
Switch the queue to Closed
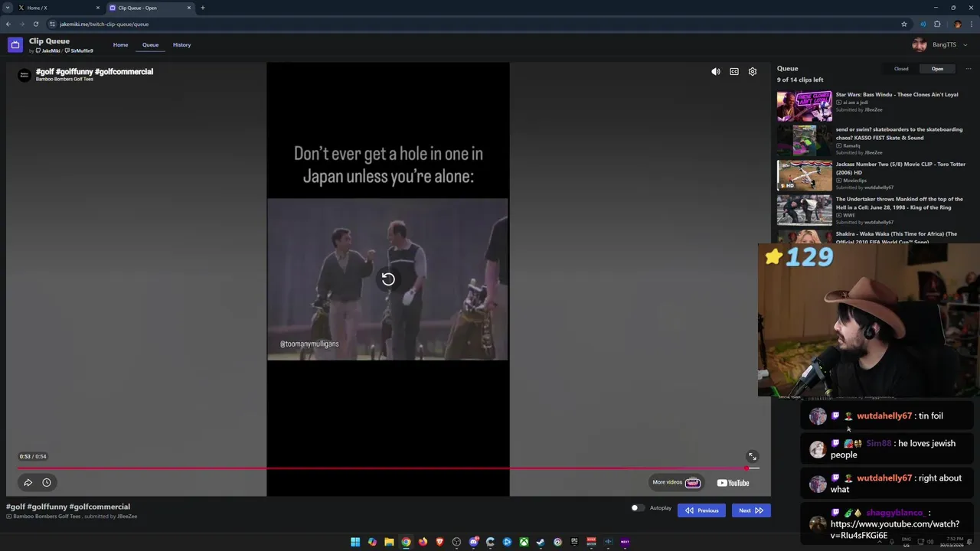tap(901, 69)
